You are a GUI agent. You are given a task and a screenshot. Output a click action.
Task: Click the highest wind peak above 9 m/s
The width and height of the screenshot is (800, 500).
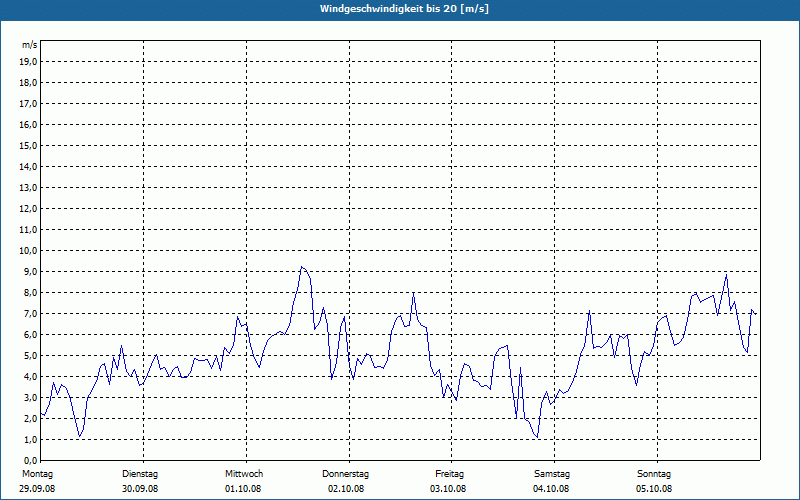[302, 267]
